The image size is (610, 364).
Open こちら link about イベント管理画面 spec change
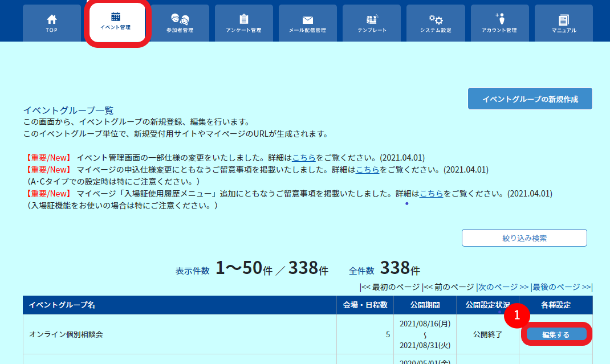click(x=304, y=158)
